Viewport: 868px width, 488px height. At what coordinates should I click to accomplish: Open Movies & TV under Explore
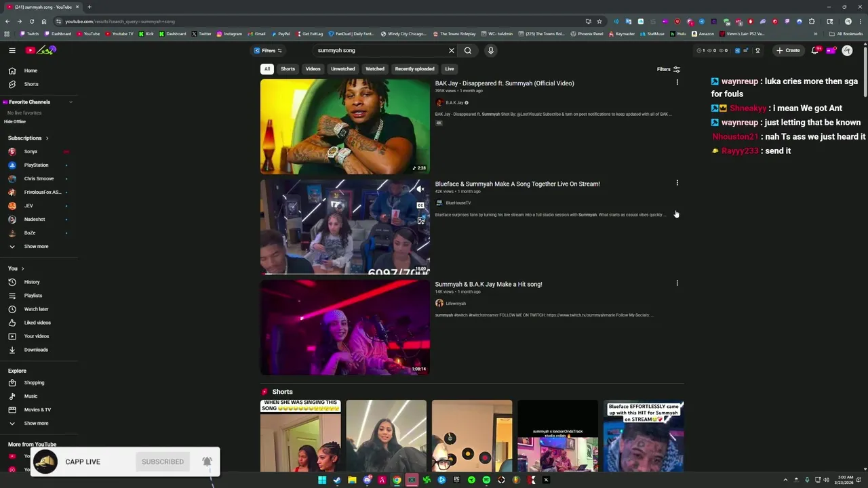point(39,410)
